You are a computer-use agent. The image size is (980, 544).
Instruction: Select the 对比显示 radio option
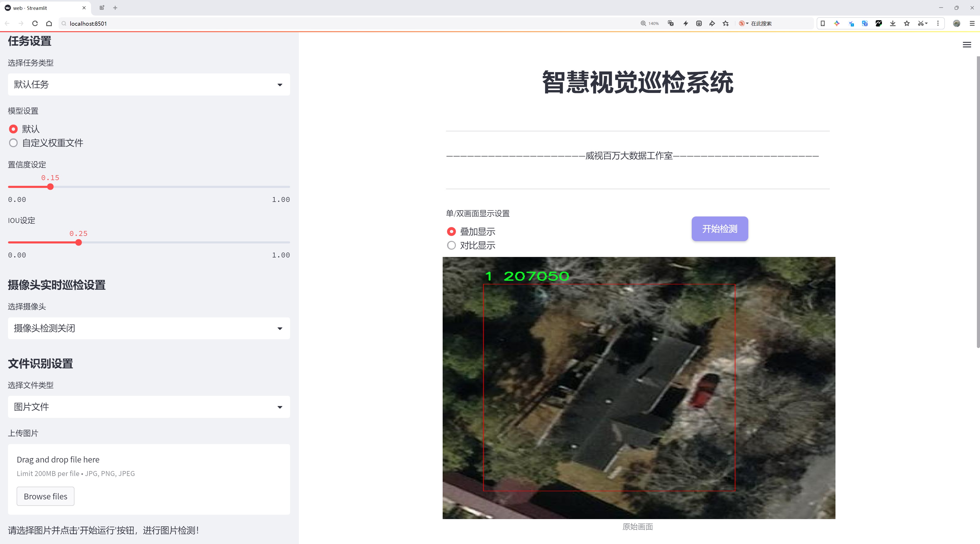tap(451, 246)
